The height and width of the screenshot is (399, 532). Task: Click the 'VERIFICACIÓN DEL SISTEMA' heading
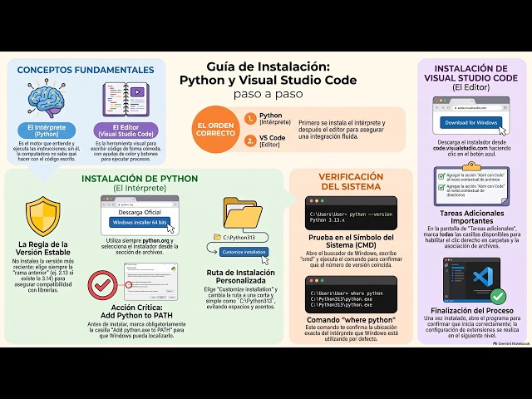(351, 181)
